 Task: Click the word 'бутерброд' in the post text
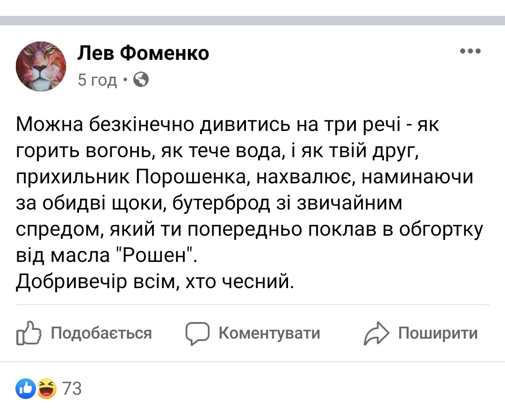coord(221,203)
